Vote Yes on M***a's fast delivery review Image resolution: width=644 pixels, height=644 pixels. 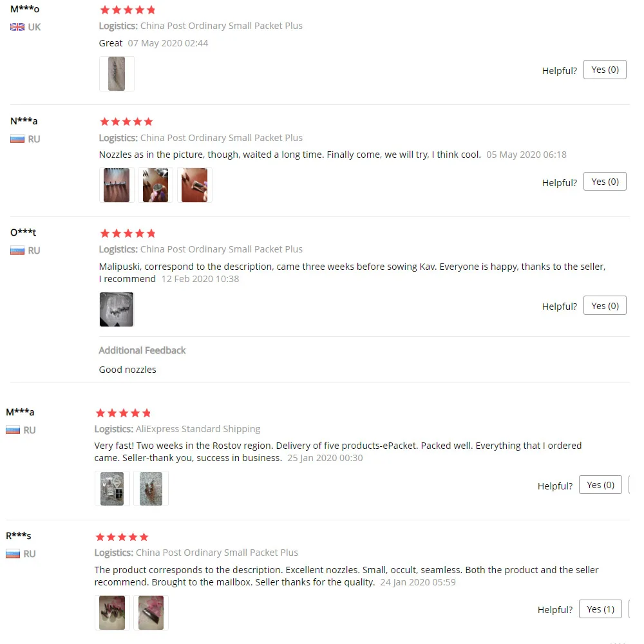tap(600, 485)
